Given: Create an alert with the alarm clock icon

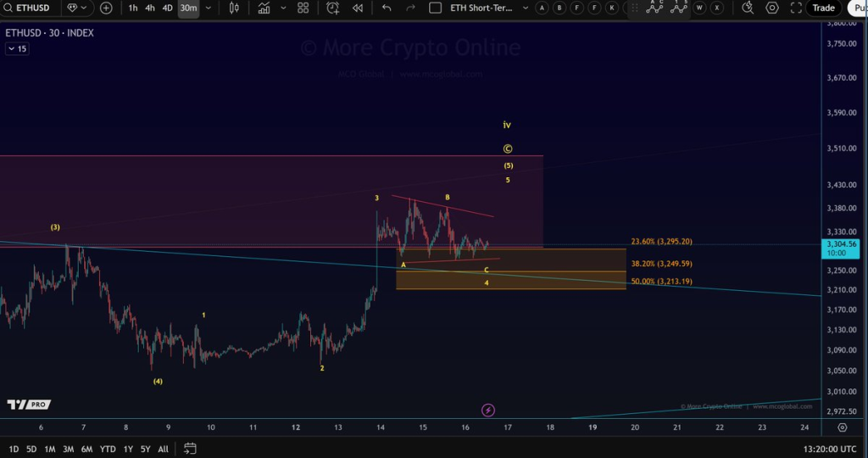Looking at the screenshot, I should [332, 8].
